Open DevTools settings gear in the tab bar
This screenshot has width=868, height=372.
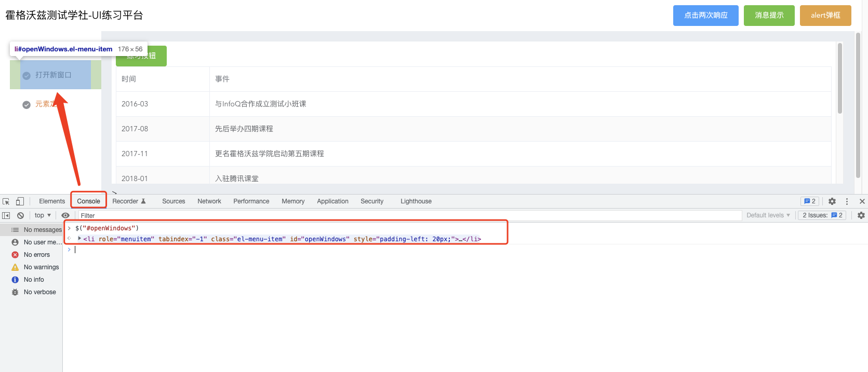(832, 201)
